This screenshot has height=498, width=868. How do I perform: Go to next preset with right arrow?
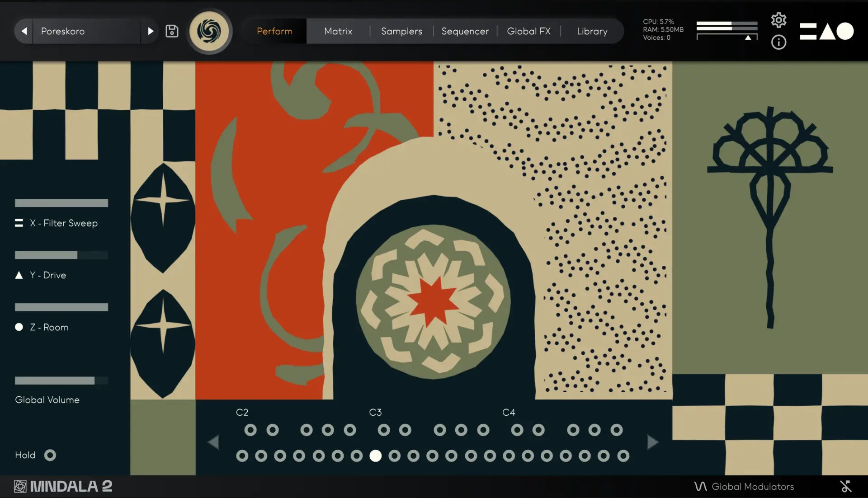pyautogui.click(x=151, y=31)
